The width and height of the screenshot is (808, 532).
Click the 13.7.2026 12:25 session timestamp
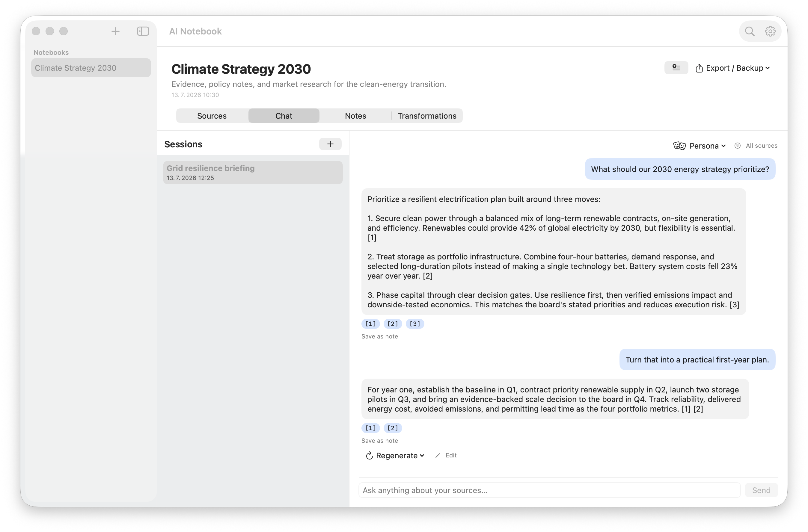(x=190, y=178)
